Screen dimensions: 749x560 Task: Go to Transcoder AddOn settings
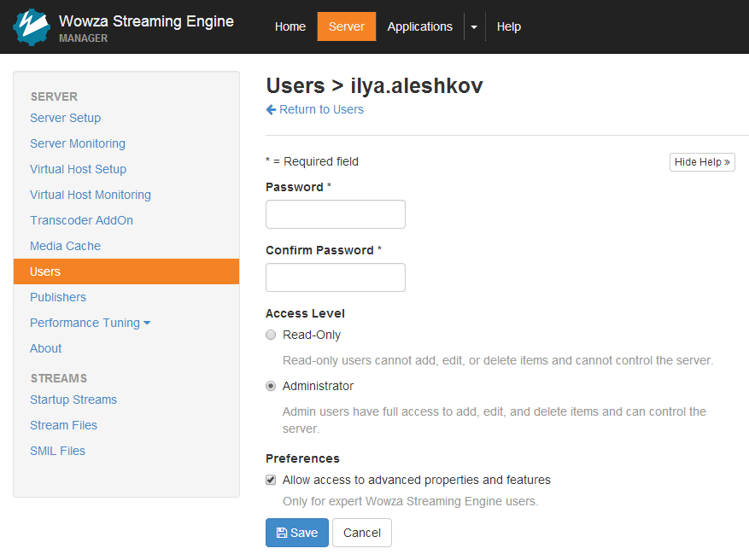click(81, 220)
